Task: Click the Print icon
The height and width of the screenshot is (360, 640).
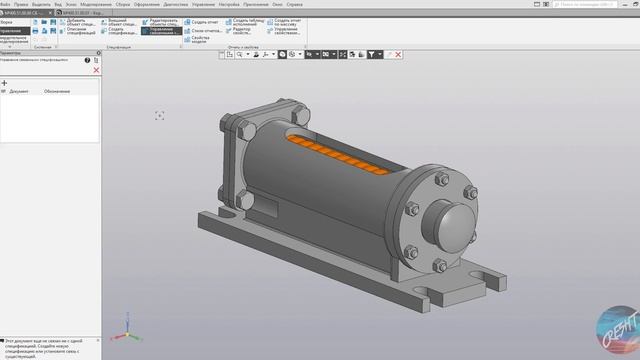Action: pyautogui.click(x=36, y=31)
